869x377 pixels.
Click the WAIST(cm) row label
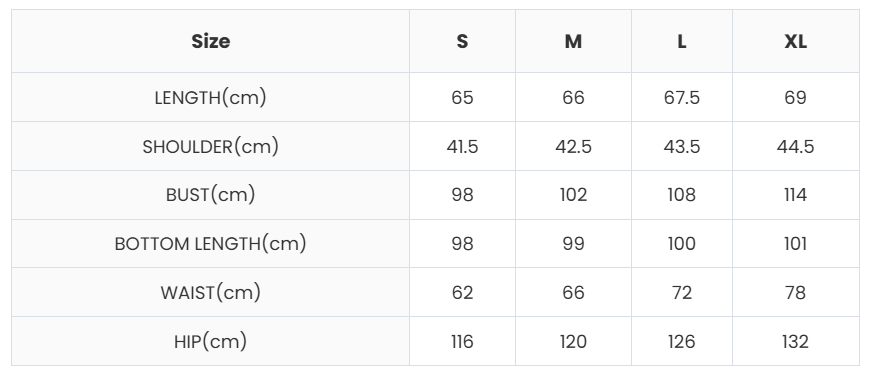(211, 292)
